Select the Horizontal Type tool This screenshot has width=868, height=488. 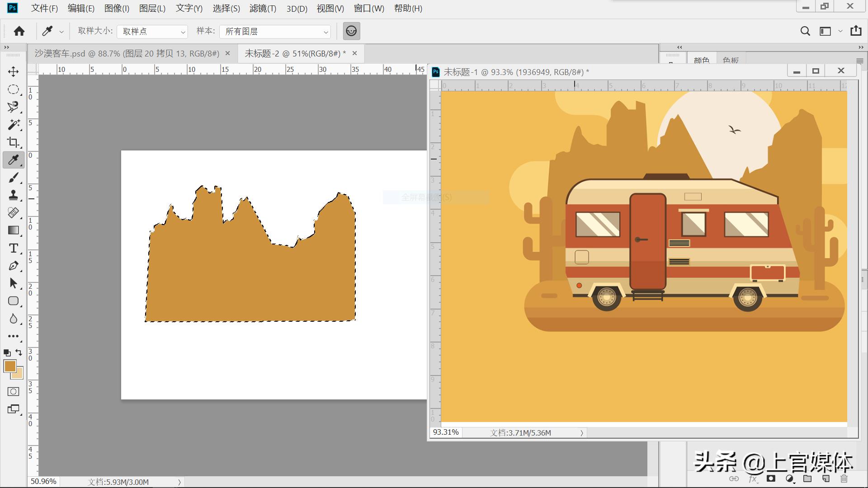[x=13, y=249]
